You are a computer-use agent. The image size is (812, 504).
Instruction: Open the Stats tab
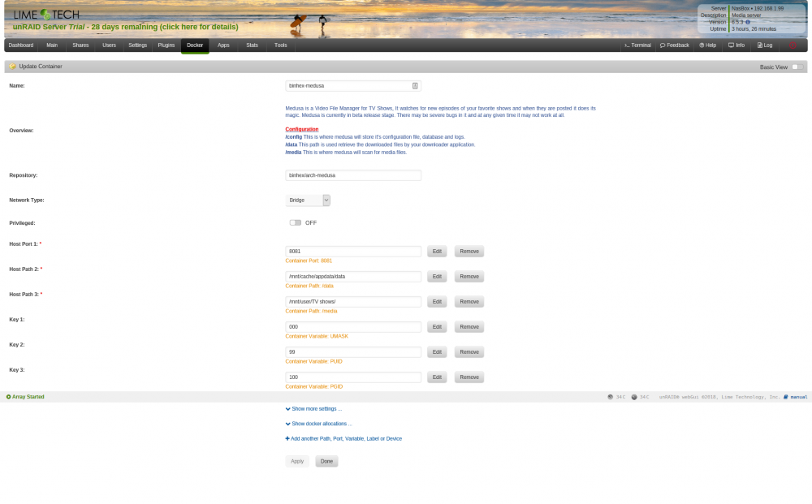pos(253,45)
